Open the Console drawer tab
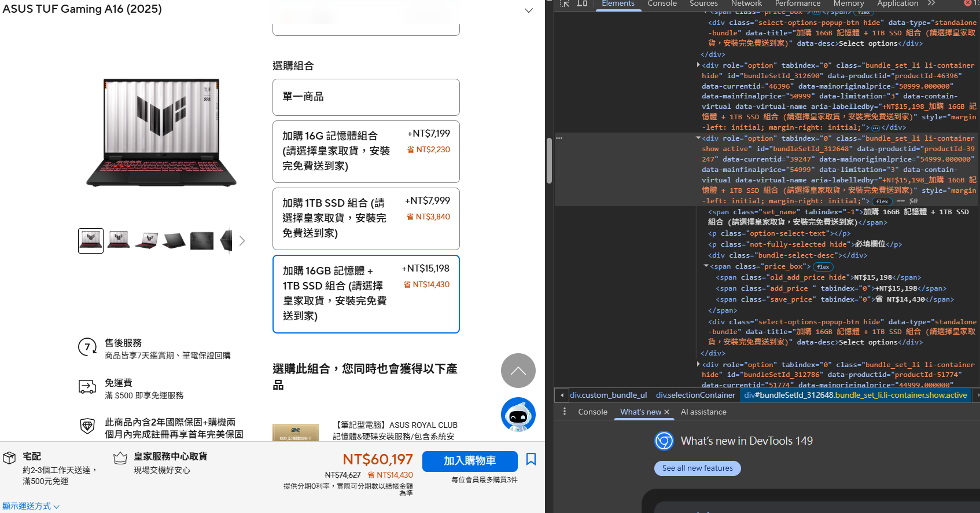Screen dimensions: 980x513 592,412
